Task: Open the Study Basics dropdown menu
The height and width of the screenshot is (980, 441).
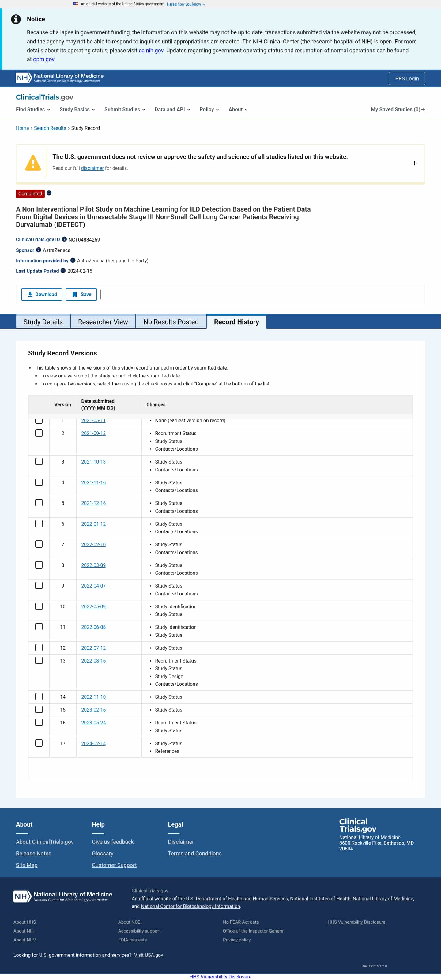Action: coord(77,109)
